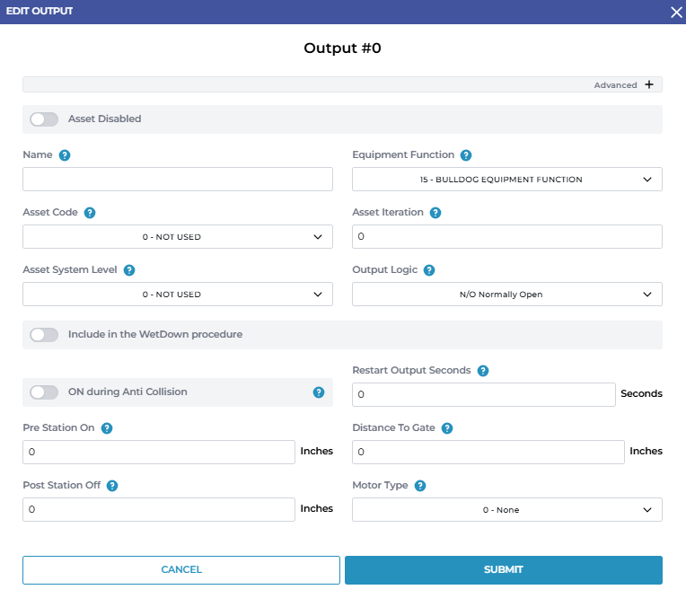
Task: Turn on ON during Anti Collision
Action: pos(44,392)
